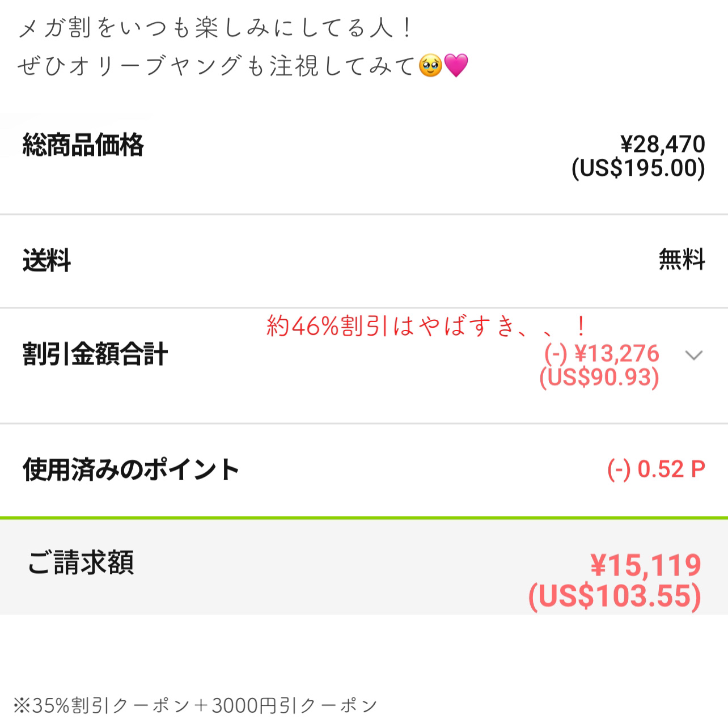Viewport: 728px width, 728px height.
Task: Select the 使用済みのポイント label
Action: (131, 470)
